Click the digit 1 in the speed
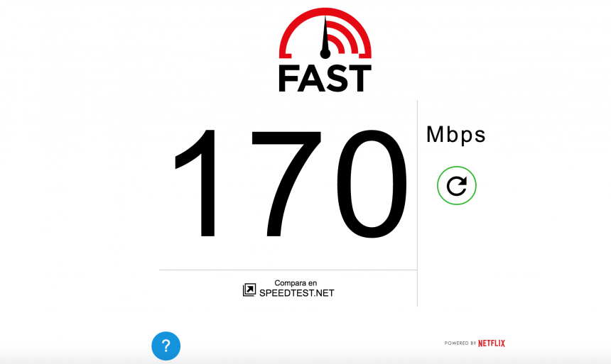 pyautogui.click(x=195, y=183)
